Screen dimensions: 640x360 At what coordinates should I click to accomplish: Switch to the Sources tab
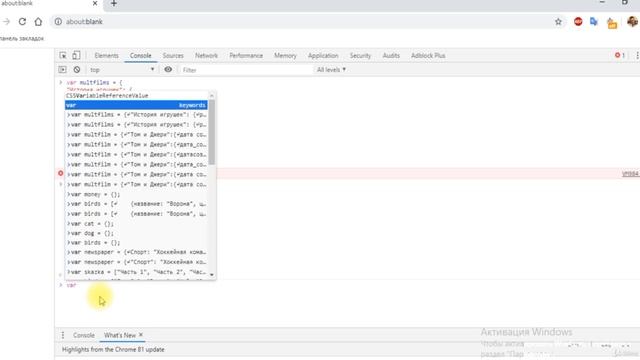point(173,56)
